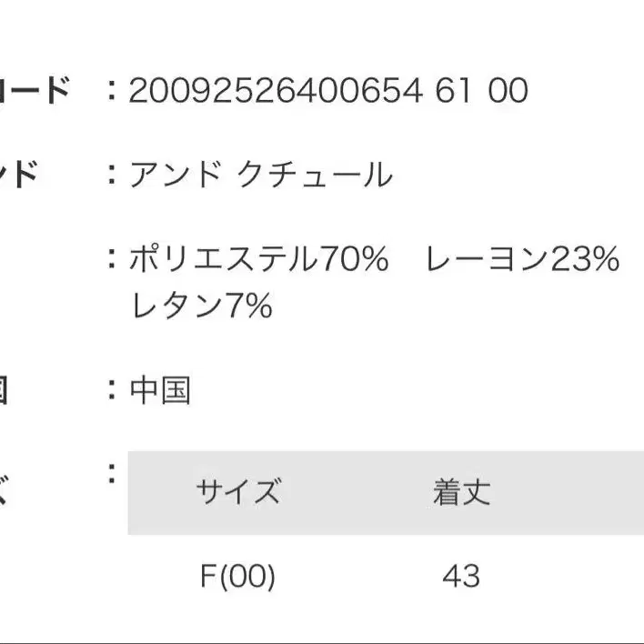The width and height of the screenshot is (644, 644).
Task: Click the 着丈 column header in table
Action: (461, 493)
